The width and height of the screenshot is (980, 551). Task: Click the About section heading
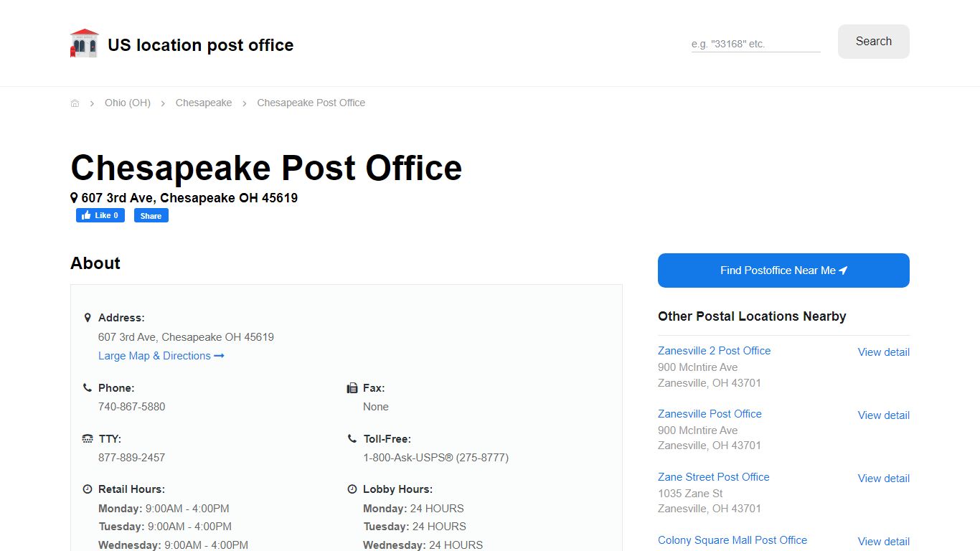tap(95, 263)
